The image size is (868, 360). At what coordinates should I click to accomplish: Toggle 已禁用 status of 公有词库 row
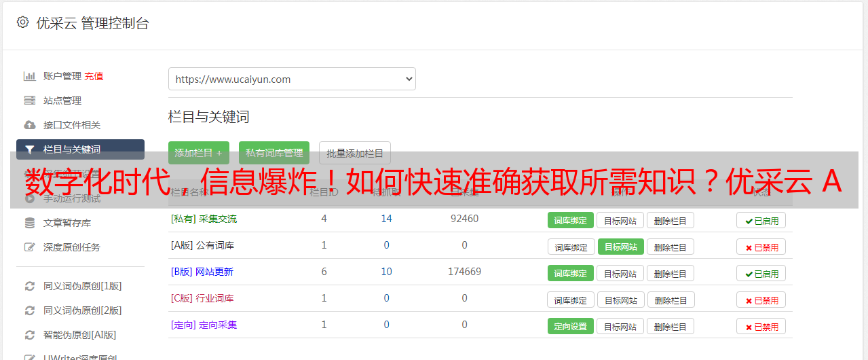point(761,247)
